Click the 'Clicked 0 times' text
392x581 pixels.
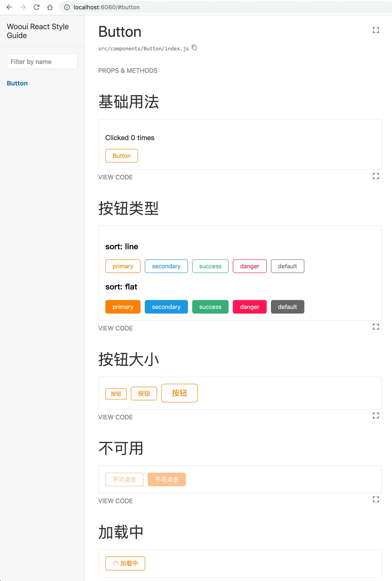[130, 138]
